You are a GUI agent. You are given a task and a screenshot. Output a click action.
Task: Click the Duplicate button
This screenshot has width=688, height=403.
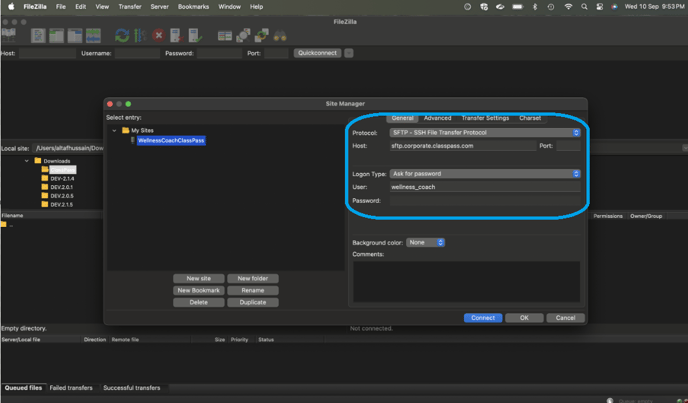point(253,302)
